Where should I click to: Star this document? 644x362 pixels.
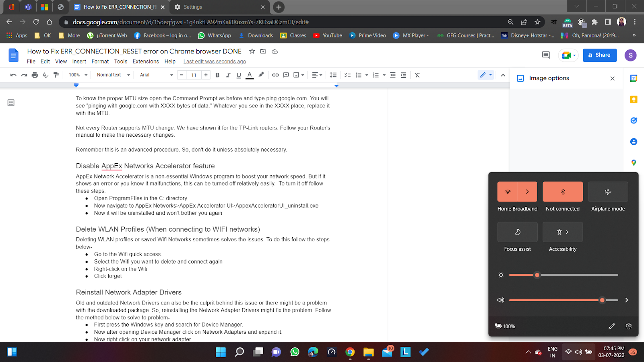tap(252, 51)
